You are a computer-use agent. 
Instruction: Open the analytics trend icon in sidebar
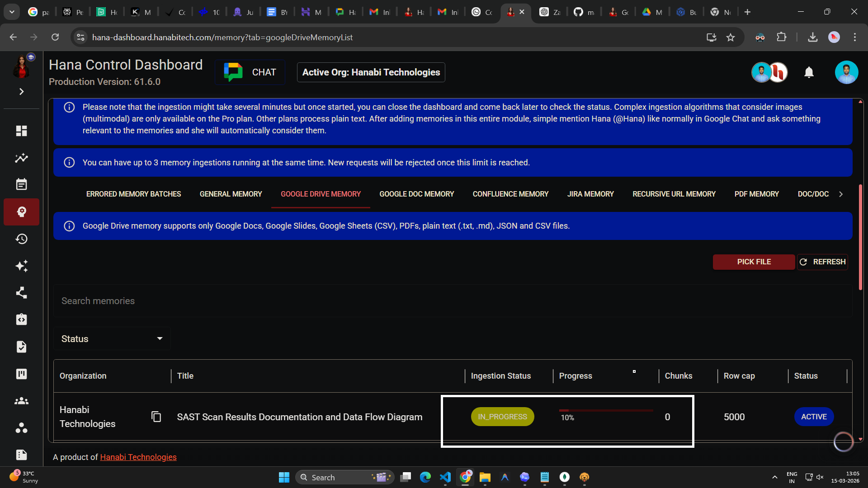pyautogui.click(x=21, y=158)
